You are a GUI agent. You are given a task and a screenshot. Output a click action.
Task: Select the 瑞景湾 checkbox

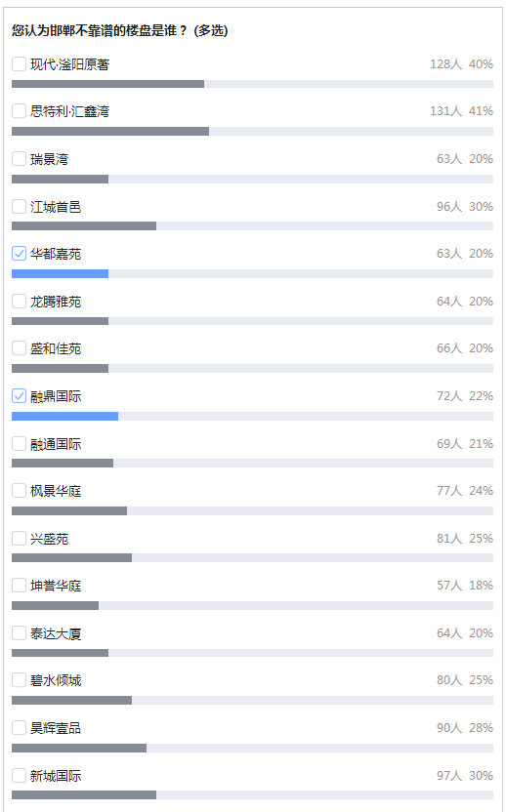19,159
